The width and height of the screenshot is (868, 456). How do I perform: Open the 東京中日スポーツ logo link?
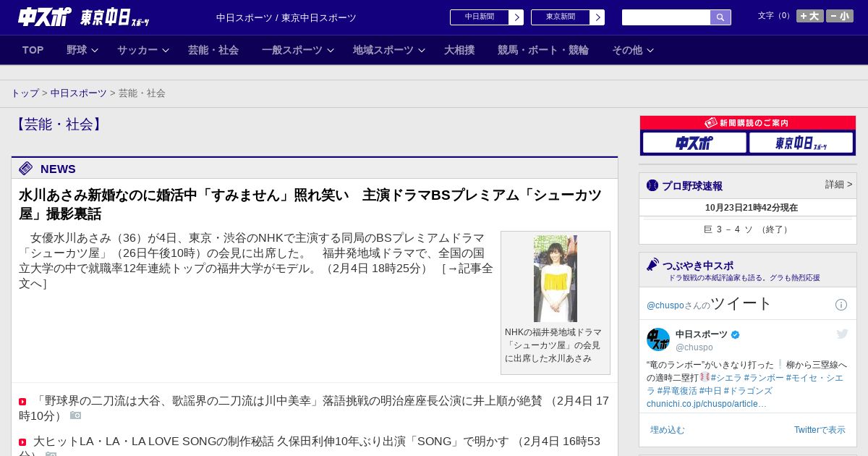pyautogui.click(x=114, y=17)
